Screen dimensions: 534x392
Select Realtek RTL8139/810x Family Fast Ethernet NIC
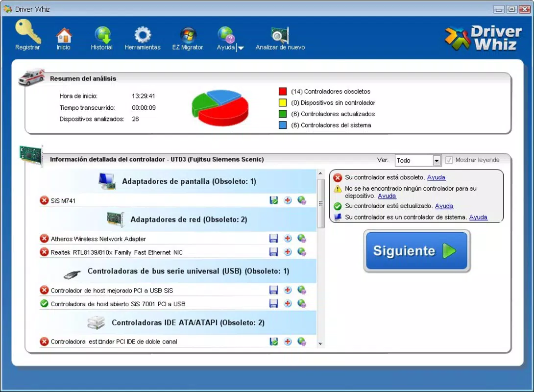click(x=178, y=252)
